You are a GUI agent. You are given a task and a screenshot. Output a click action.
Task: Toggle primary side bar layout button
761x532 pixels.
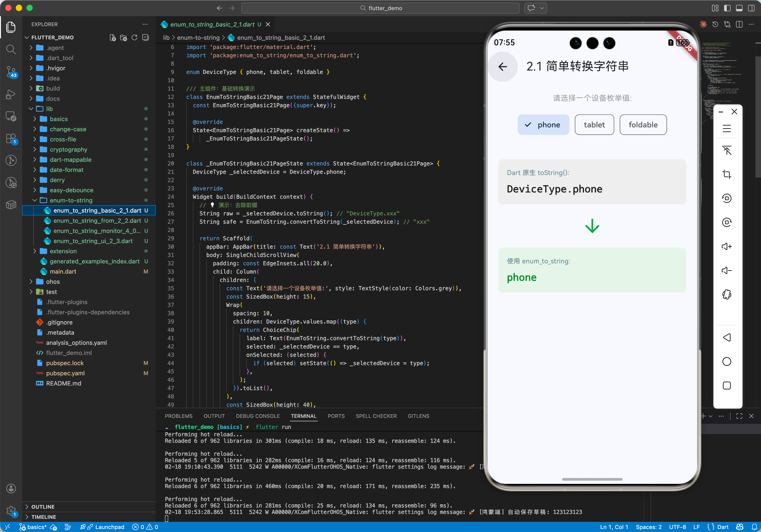click(x=727, y=8)
